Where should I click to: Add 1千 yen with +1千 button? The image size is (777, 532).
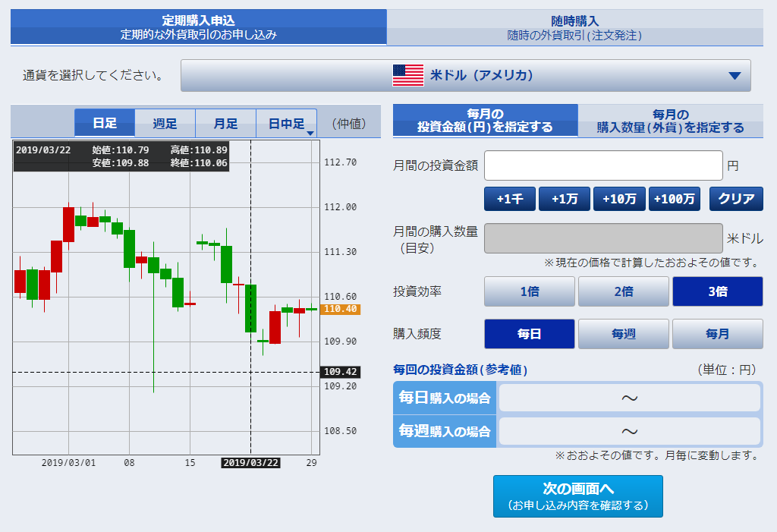510,199
